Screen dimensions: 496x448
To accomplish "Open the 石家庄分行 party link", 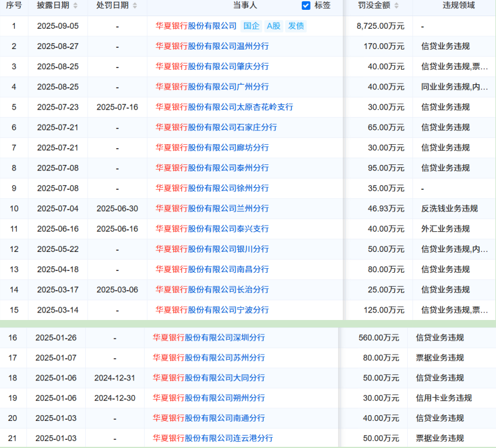I will 217,127.
